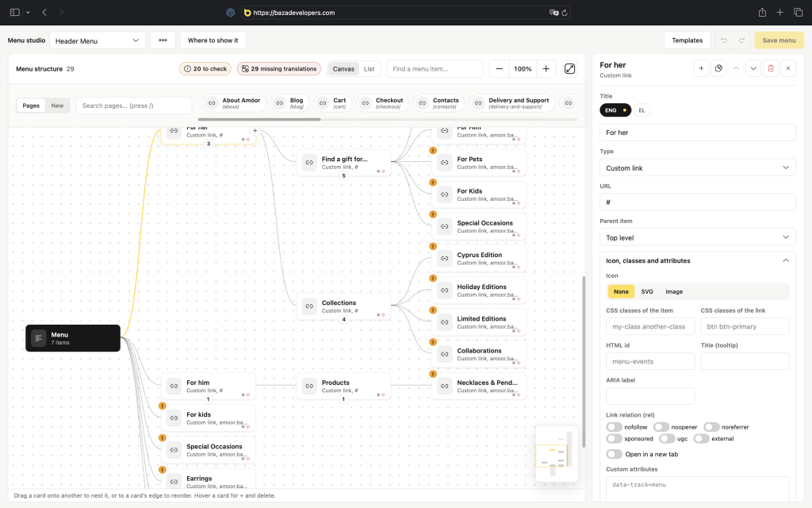Toggle Open in a new tab

tap(615, 454)
